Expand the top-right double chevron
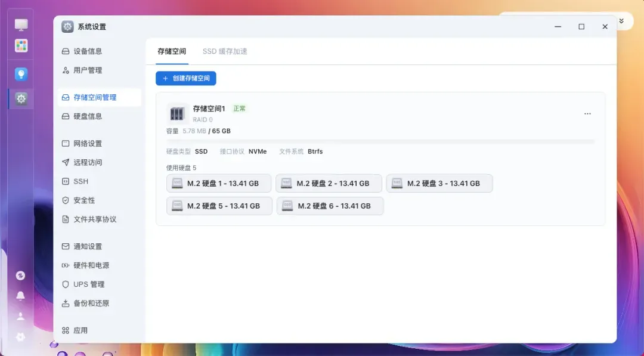Viewport: 644px width, 356px height. pos(621,21)
